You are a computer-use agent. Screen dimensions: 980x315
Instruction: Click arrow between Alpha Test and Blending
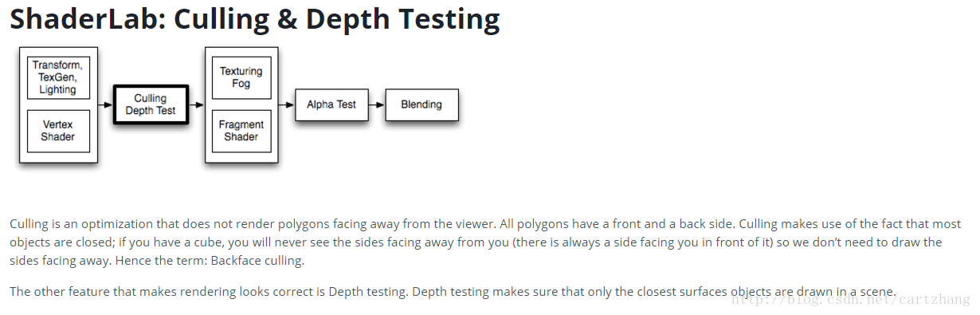tap(377, 104)
